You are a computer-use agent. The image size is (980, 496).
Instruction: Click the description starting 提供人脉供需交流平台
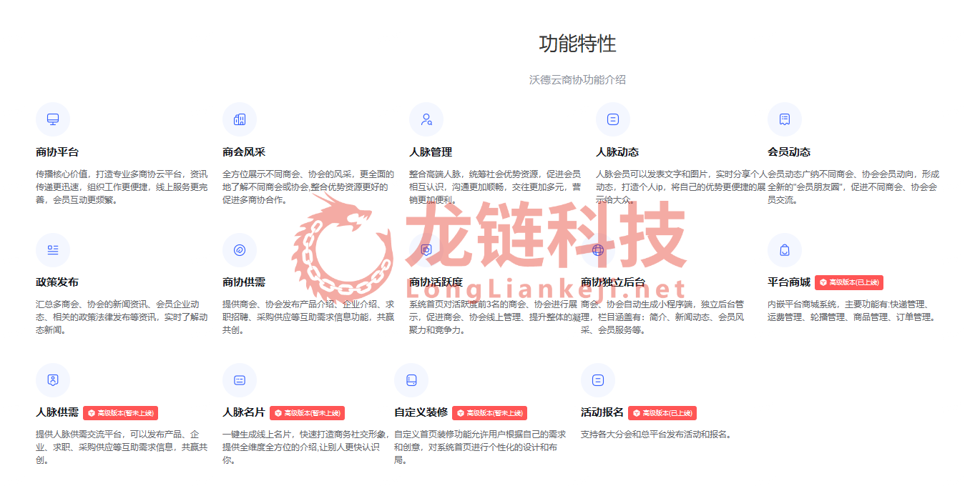tap(122, 447)
